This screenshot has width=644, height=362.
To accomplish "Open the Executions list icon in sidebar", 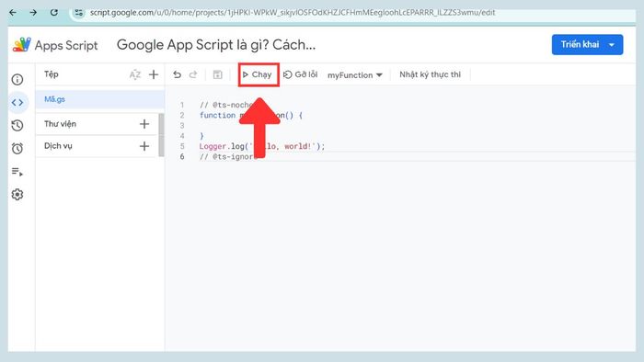I will (17, 172).
